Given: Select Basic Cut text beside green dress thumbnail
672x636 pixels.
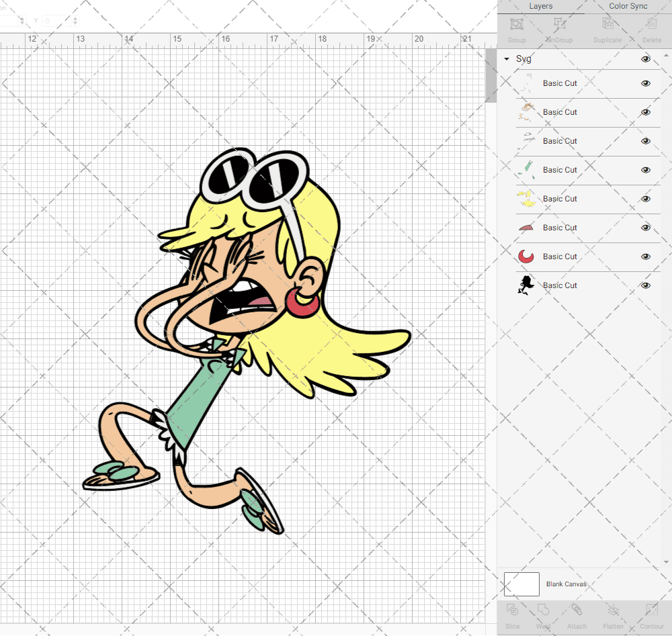Looking at the screenshot, I should click(560, 170).
